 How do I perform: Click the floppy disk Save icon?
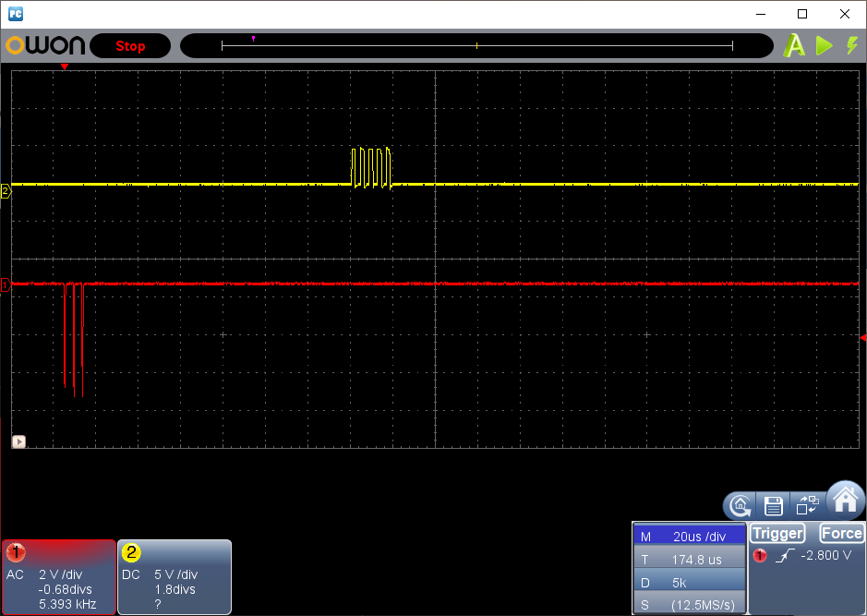click(774, 505)
